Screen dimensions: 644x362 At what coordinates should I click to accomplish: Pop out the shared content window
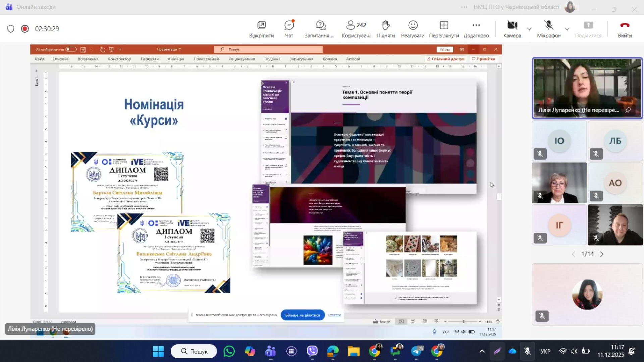pyautogui.click(x=261, y=29)
